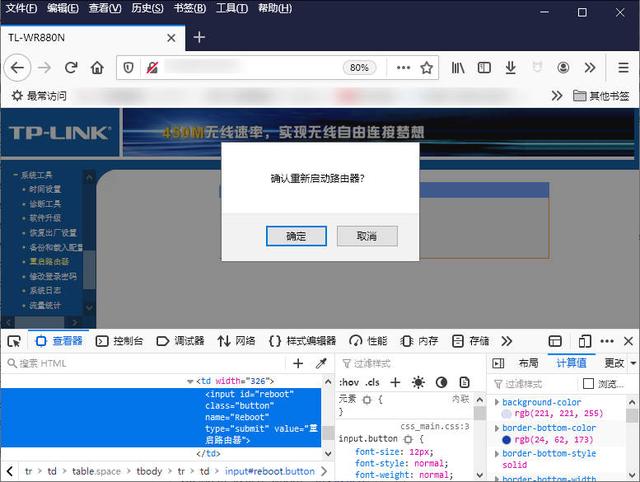Confirm reboot with 确定 button
Image resolution: width=640 pixels, height=482 pixels.
(296, 236)
